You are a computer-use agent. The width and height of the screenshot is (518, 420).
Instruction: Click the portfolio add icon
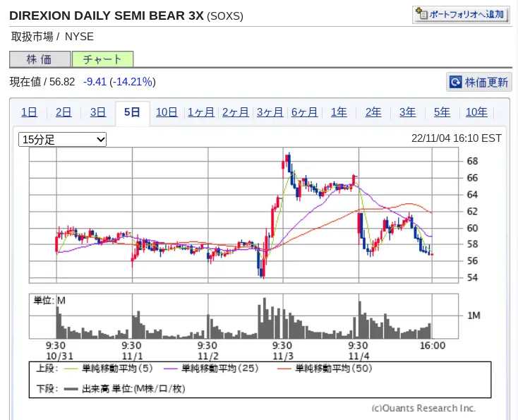[421, 14]
